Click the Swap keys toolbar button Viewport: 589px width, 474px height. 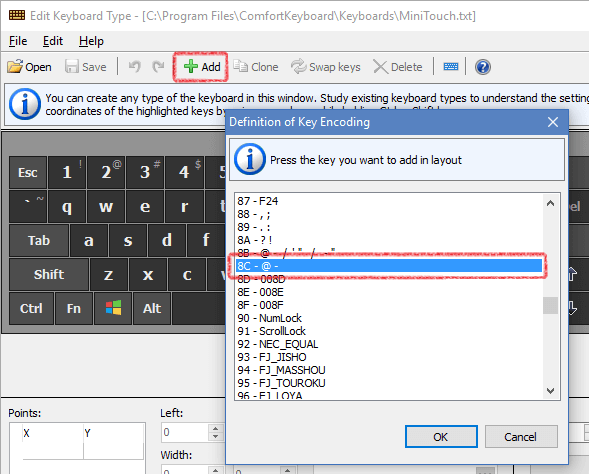(x=325, y=67)
